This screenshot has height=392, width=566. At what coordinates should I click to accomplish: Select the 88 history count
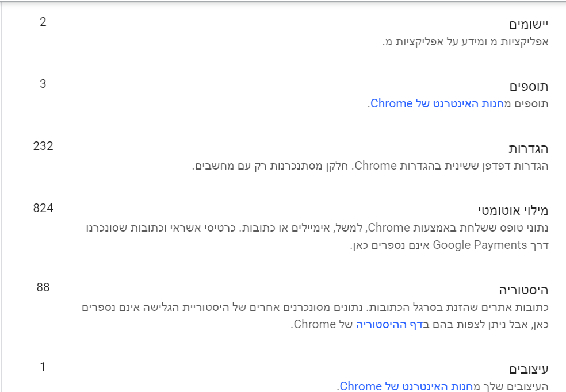[x=43, y=287]
